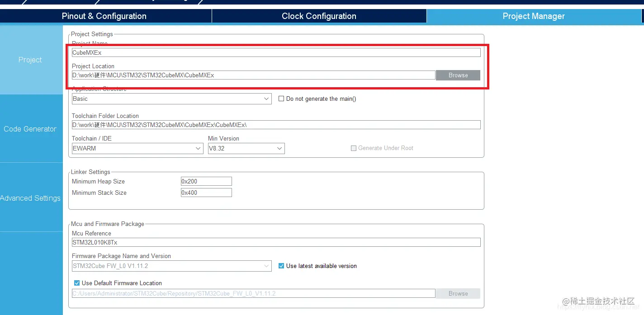Toggle Generate Under Root checkbox

[354, 148]
